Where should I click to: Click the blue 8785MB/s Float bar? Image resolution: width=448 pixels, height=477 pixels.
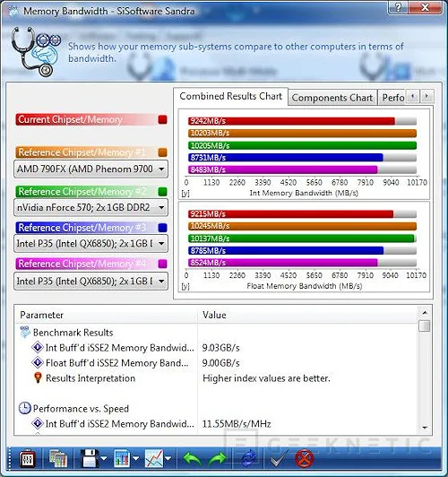(x=286, y=251)
